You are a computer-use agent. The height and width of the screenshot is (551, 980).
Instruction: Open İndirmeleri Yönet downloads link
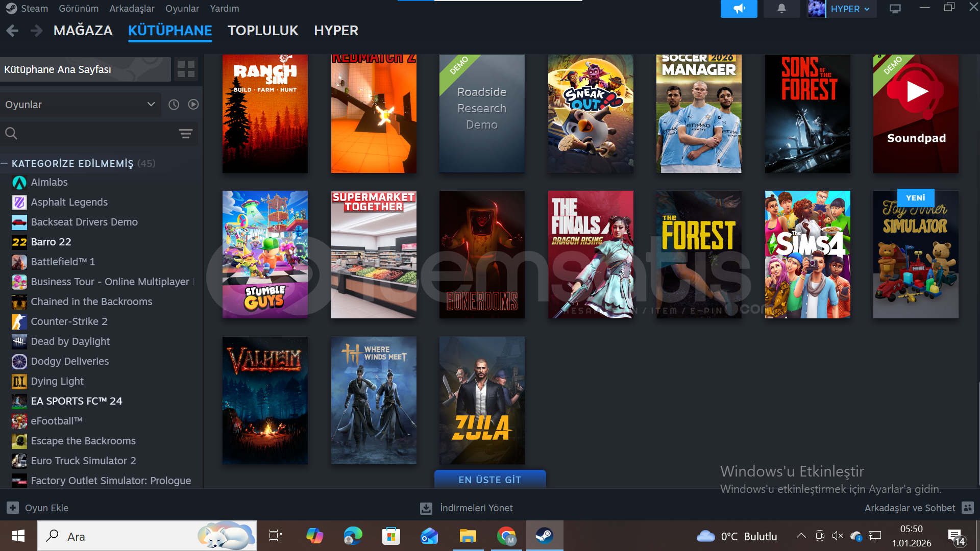click(x=476, y=508)
